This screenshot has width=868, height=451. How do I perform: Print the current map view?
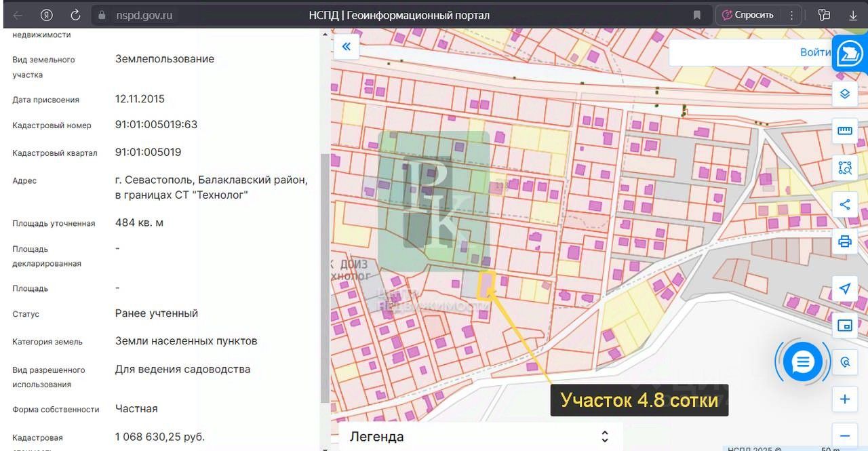pyautogui.click(x=844, y=241)
